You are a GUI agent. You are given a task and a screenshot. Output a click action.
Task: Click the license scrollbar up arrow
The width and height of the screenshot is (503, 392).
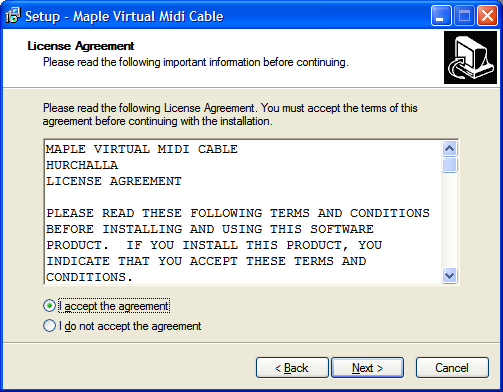coord(449,148)
